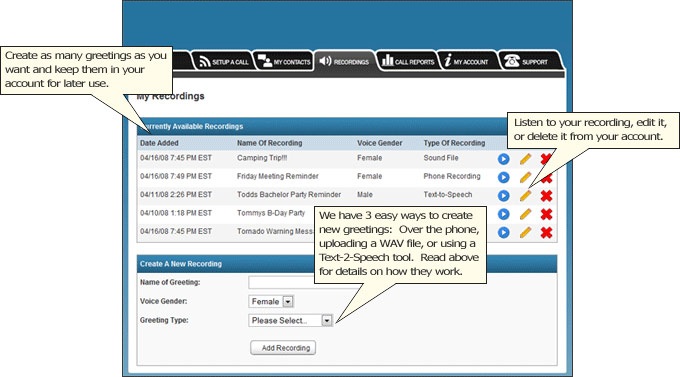Viewport: 680px width, 377px height.
Task: Delete the Todds Bachelor Party Reminder recording
Action: [546, 196]
